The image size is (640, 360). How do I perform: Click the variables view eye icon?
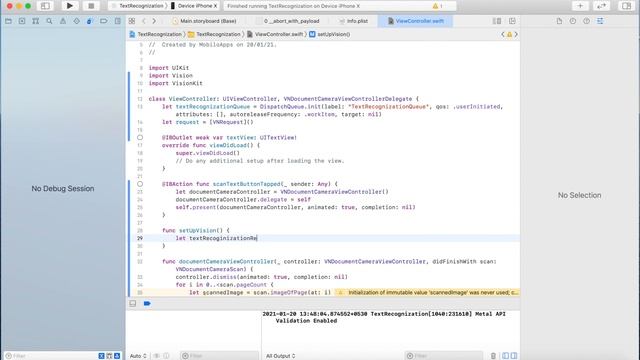pos(156,356)
